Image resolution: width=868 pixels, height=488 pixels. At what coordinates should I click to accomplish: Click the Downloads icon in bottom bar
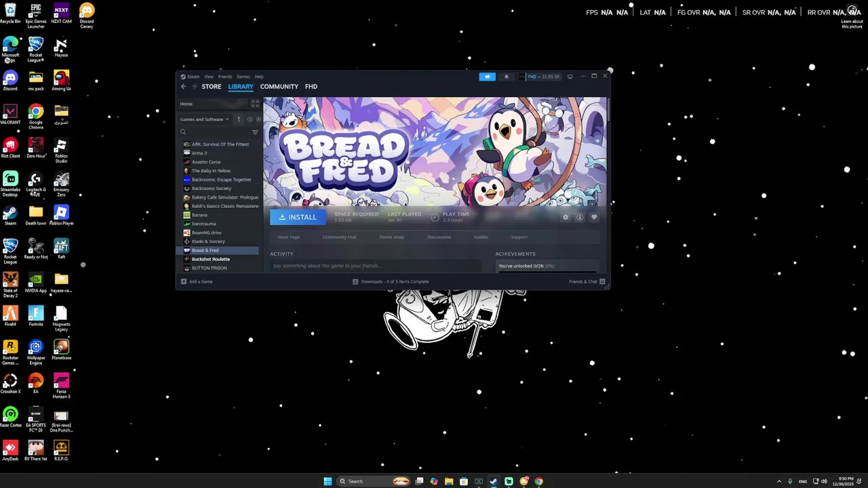coord(355,281)
